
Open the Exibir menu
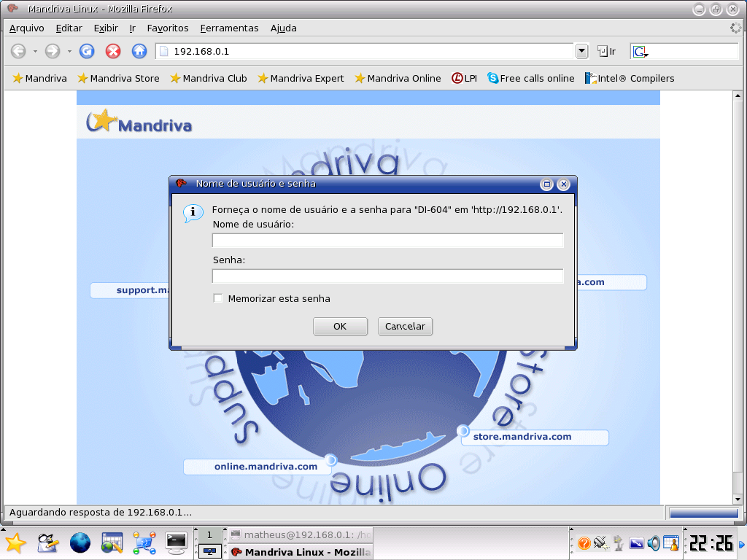(106, 28)
